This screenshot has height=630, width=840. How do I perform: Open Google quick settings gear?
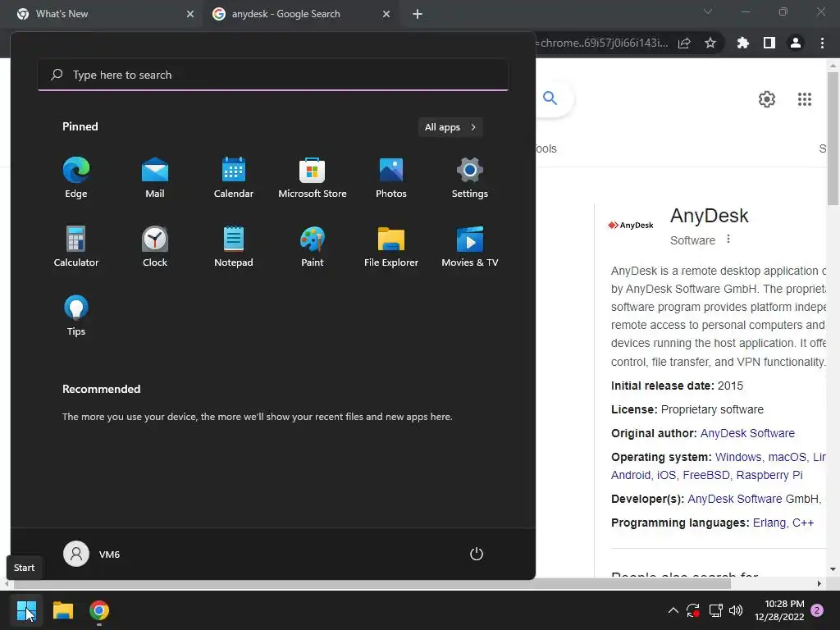point(767,99)
